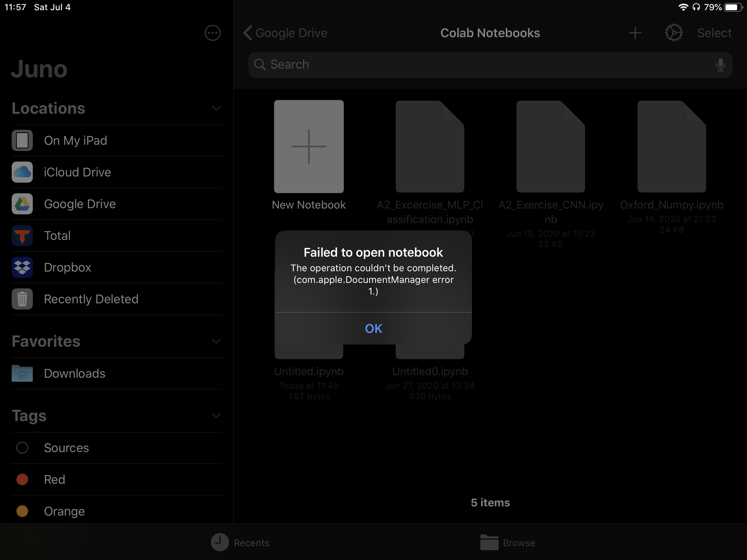Dismiss the error alert by tapping OK

tap(373, 328)
